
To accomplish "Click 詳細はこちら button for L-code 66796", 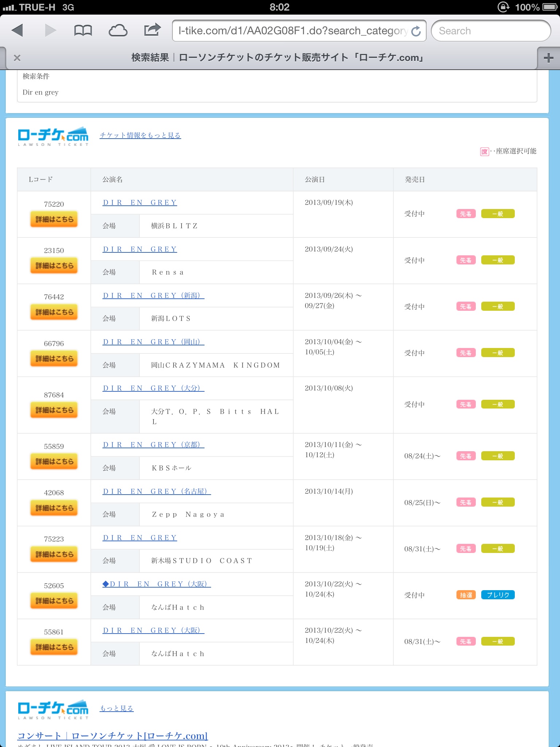I will coord(54,359).
